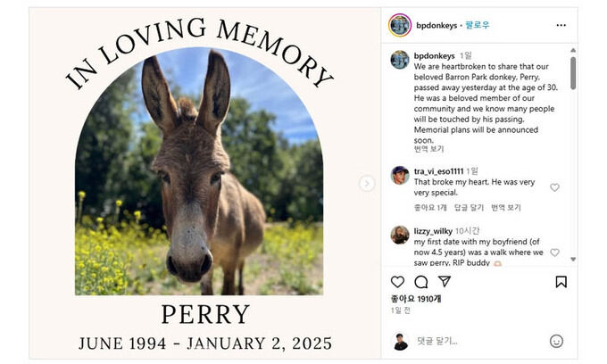Click the comments scrollbar thumb

point(573,73)
